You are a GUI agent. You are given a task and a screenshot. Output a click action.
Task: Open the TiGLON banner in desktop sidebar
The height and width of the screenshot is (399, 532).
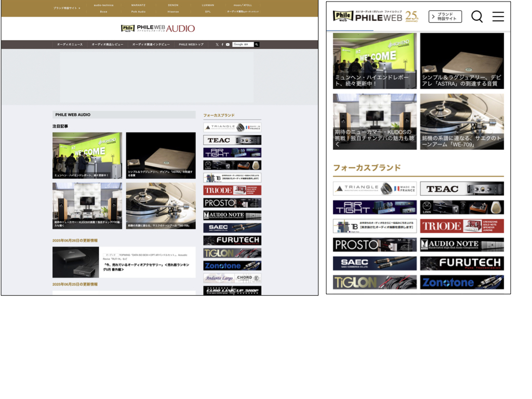point(232,253)
